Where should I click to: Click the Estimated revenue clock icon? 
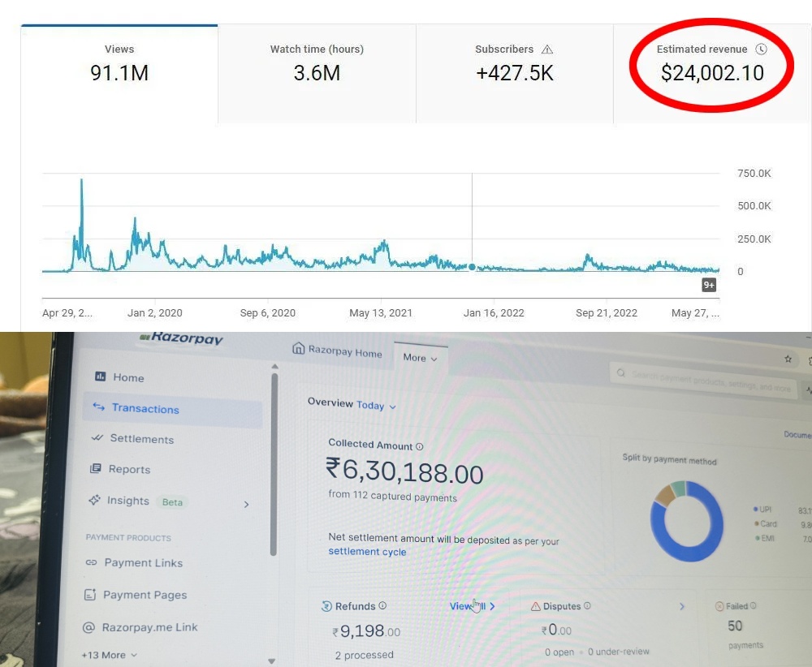click(x=761, y=49)
